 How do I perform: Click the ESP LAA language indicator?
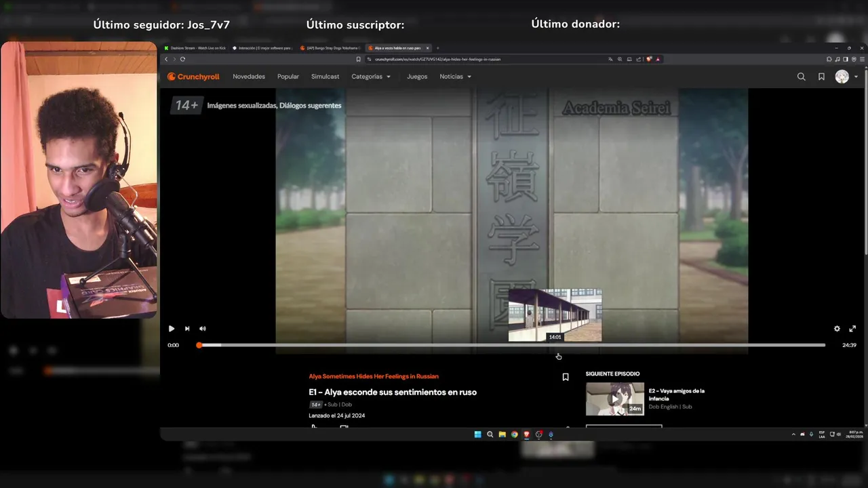pyautogui.click(x=822, y=434)
